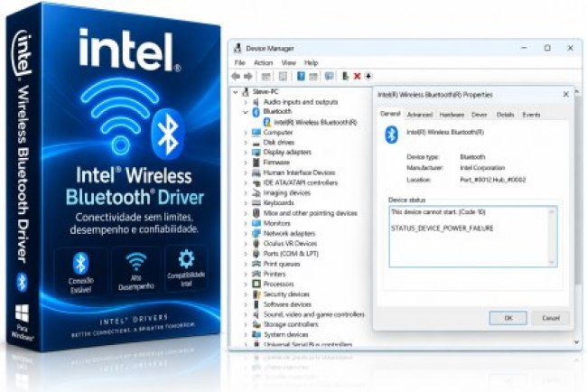Toggle the action pane toolbar icon
The width and height of the screenshot is (587, 392).
pyautogui.click(x=313, y=77)
